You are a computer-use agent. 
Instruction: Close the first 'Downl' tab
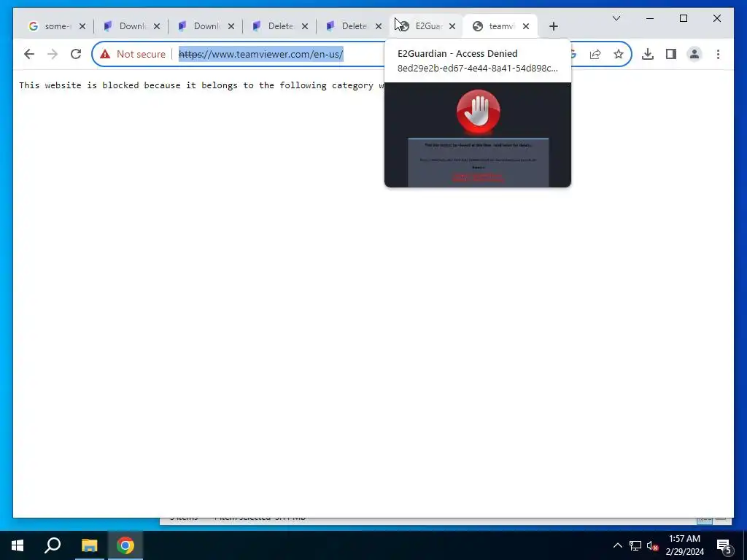click(x=157, y=26)
